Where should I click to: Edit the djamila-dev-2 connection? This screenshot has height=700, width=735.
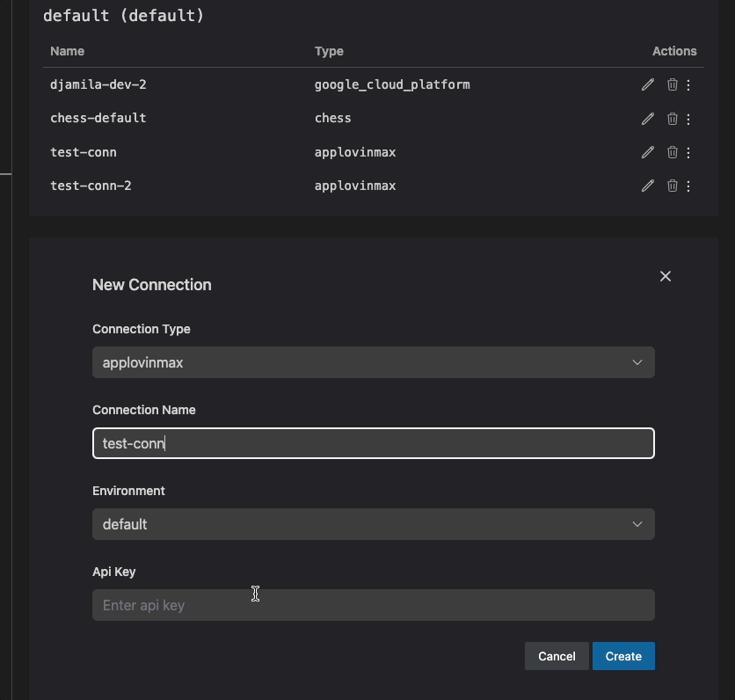(x=647, y=84)
